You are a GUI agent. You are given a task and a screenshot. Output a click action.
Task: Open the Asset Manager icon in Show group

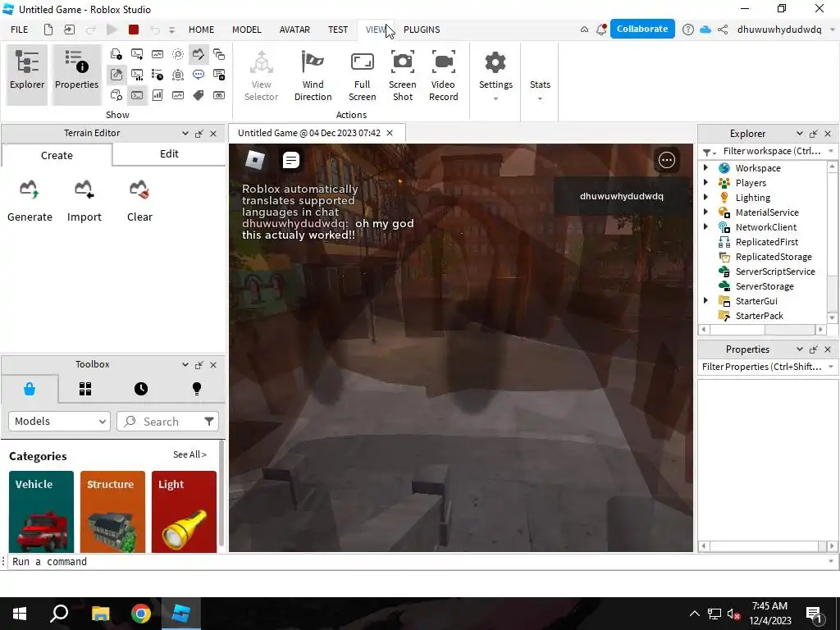point(116,54)
